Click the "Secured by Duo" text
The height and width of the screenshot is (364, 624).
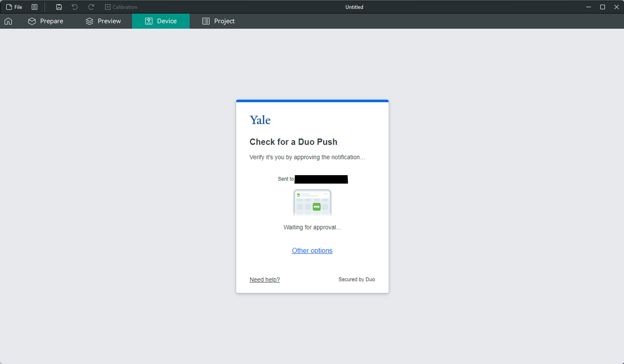[x=356, y=280]
